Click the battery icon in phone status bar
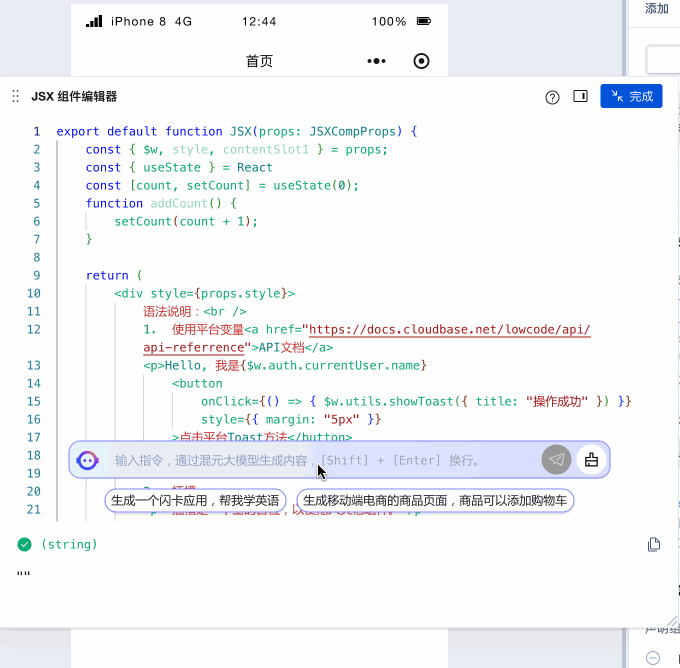The width and height of the screenshot is (680, 668). coord(424,21)
